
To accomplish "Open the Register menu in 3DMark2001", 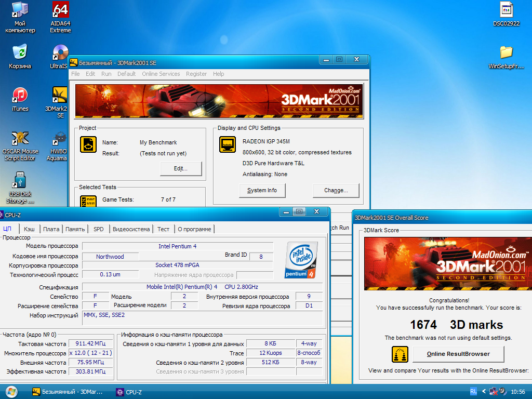I will point(196,74).
